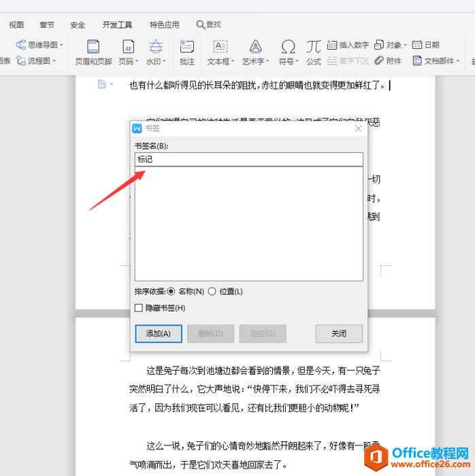Click the 页眉和页脚 header and footer icon
Image resolution: width=475 pixels, height=476 pixels.
(93, 47)
